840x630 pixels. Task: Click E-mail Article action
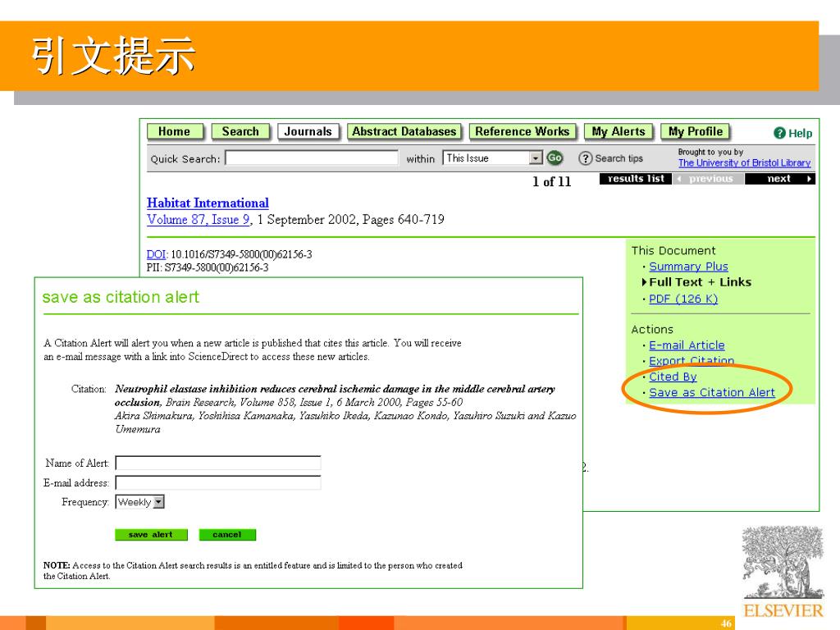[687, 345]
